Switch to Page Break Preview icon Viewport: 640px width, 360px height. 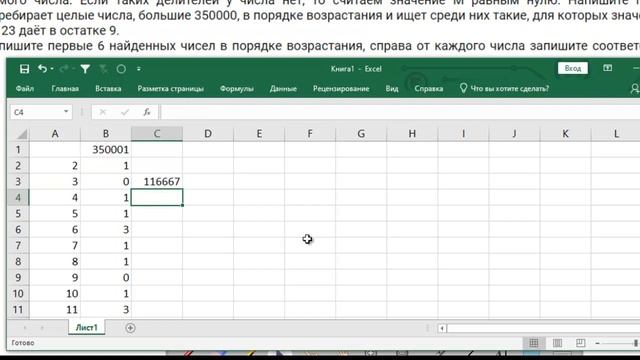[x=580, y=343]
